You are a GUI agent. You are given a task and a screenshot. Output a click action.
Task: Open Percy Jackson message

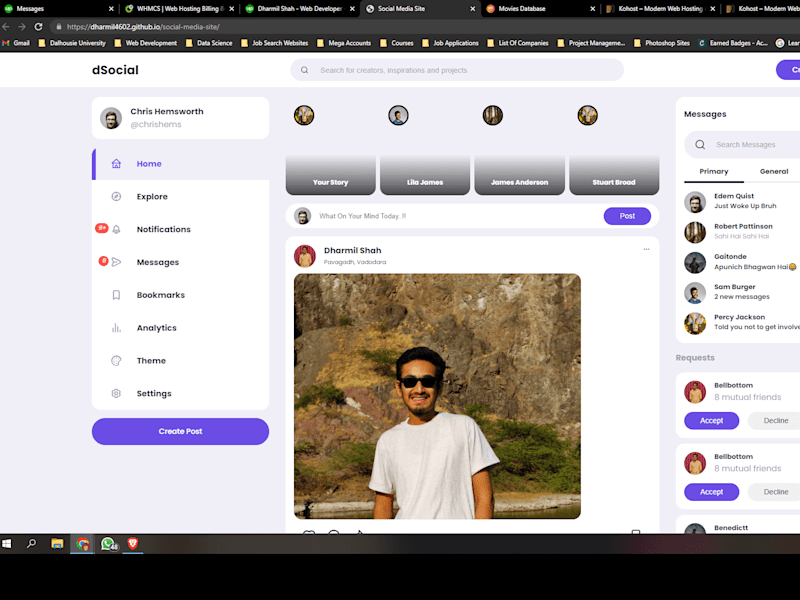coord(742,322)
